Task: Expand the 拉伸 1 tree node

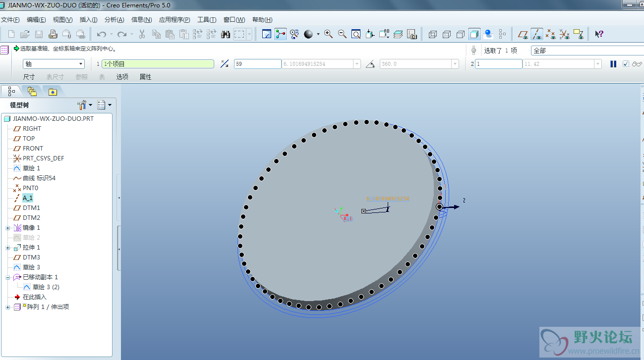Action: click(x=8, y=248)
